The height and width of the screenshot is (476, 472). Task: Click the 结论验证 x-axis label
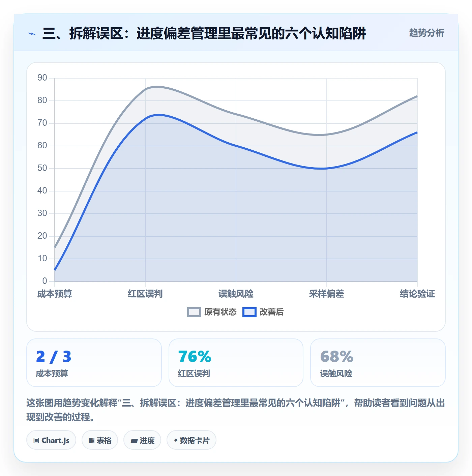[x=417, y=294]
